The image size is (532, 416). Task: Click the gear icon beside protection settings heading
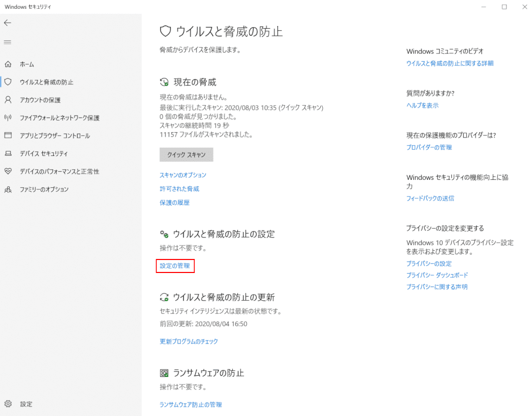coord(164,234)
